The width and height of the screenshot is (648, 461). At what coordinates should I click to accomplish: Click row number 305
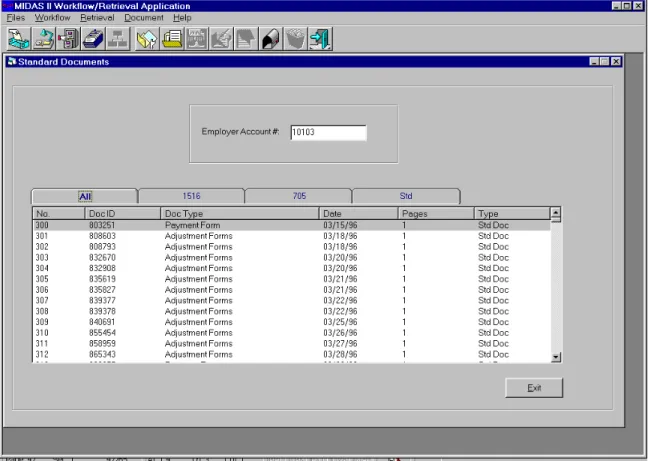[x=42, y=279]
